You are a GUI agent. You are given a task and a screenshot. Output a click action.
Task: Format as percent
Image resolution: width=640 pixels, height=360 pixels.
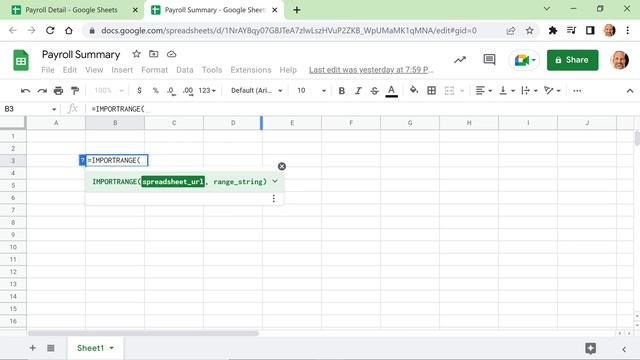point(156,91)
